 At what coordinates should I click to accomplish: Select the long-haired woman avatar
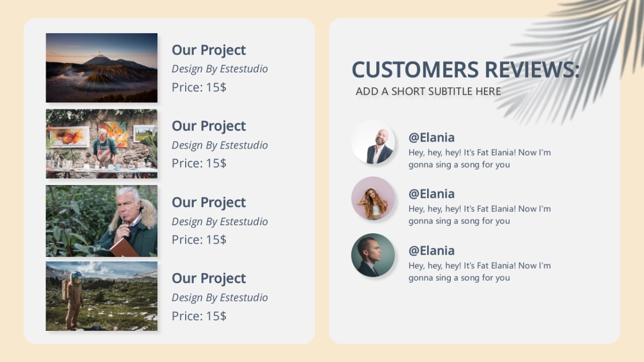pos(373,198)
